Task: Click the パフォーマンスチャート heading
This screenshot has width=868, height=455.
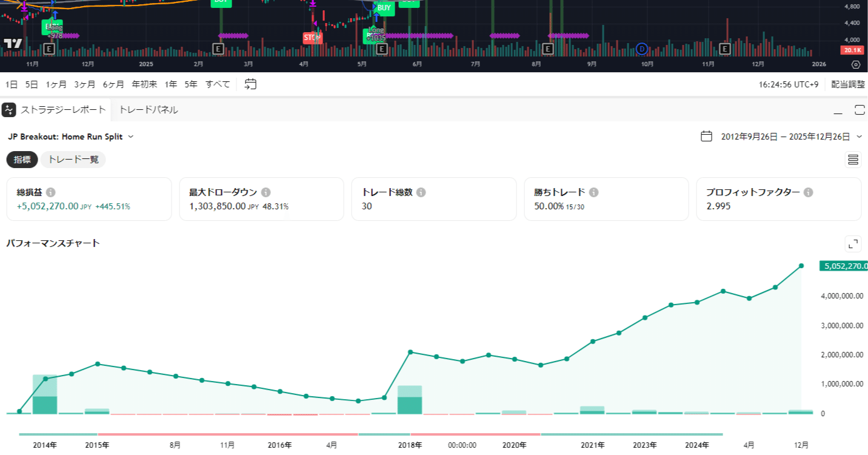Action: click(53, 243)
